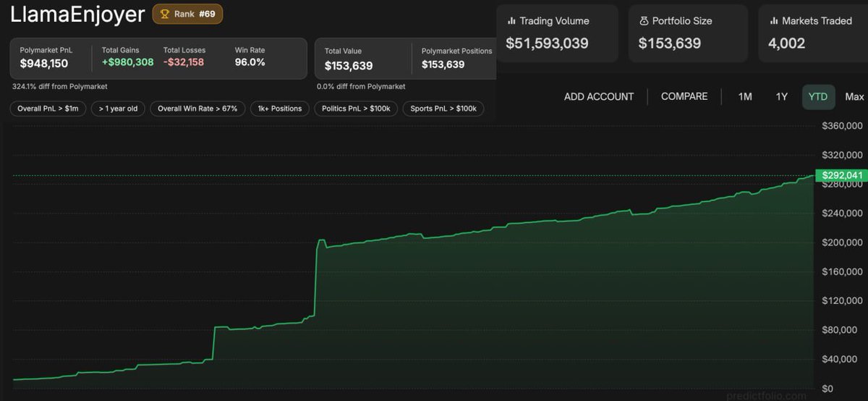Click the Polymarket PnL value $948,150
This screenshot has height=401, width=868.
(x=44, y=64)
